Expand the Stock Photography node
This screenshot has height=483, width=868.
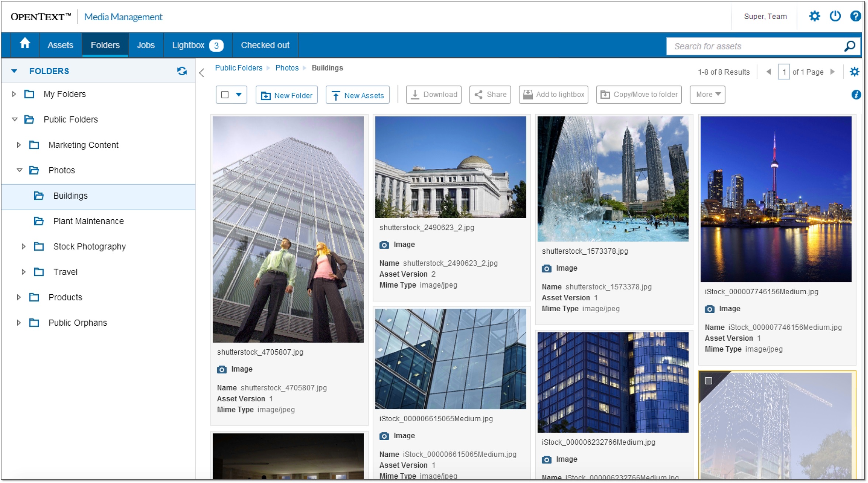click(23, 246)
